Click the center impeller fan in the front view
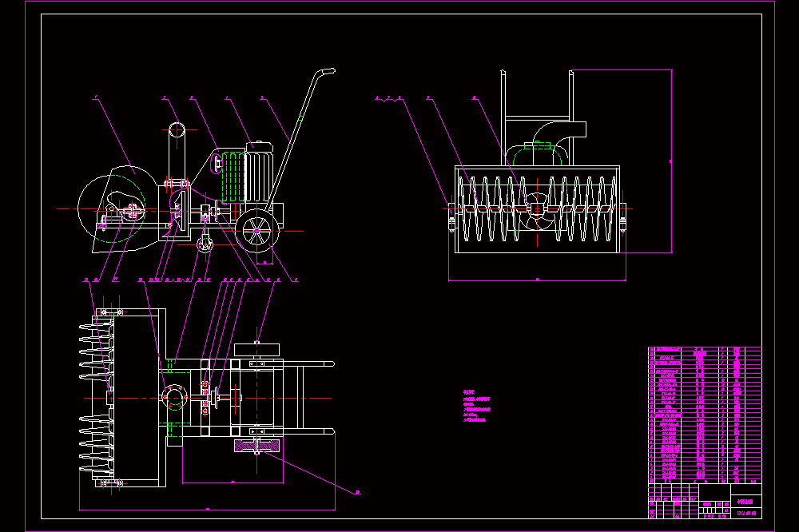 pyautogui.click(x=538, y=210)
